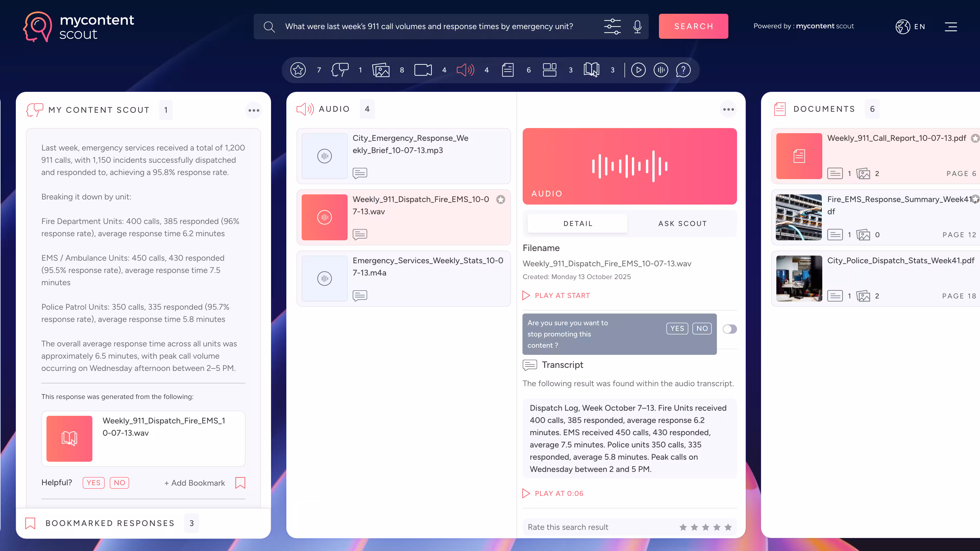
Task: Click the search filter sliders icon
Action: 612,27
